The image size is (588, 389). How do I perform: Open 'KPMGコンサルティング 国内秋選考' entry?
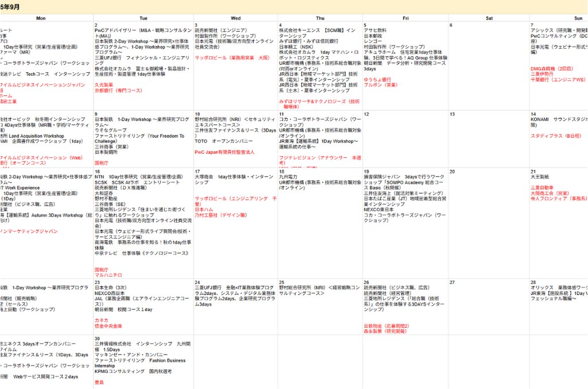133,371
